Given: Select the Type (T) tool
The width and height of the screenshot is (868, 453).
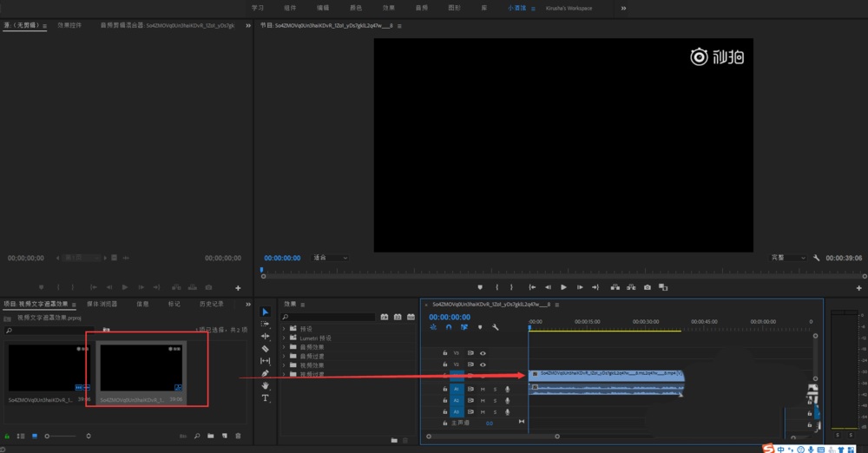Looking at the screenshot, I should coord(266,398).
